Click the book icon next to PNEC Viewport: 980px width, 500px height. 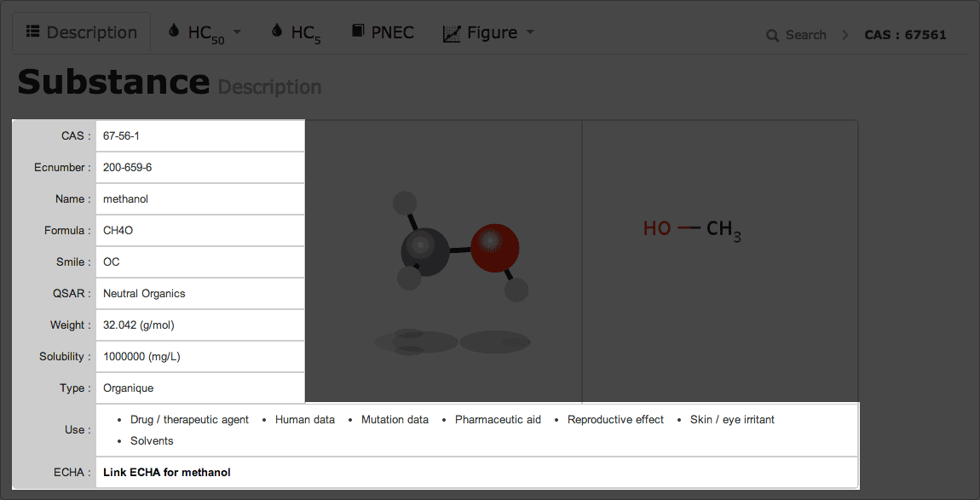pyautogui.click(x=358, y=32)
